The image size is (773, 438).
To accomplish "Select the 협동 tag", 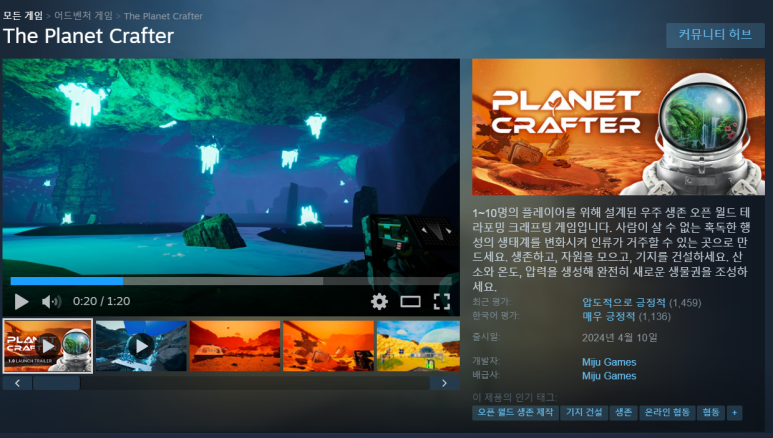I will 711,412.
